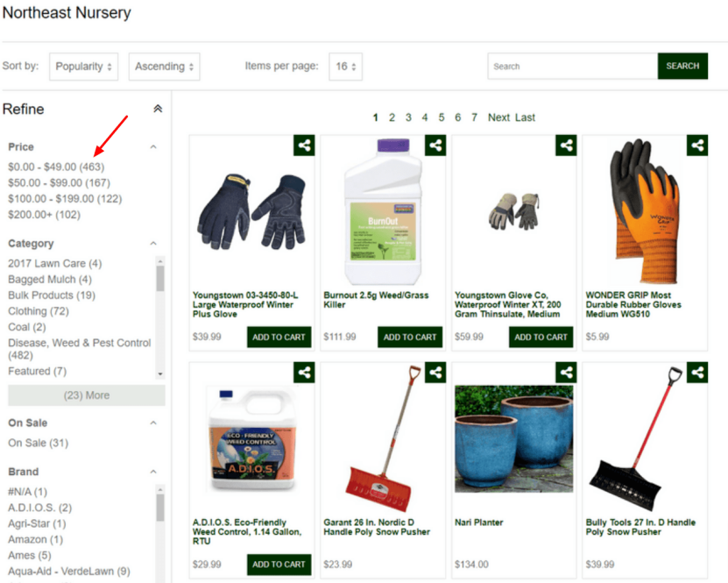Screen dimensions: 728x583
Task: Select the Bulk Products category
Action: [x=52, y=295]
